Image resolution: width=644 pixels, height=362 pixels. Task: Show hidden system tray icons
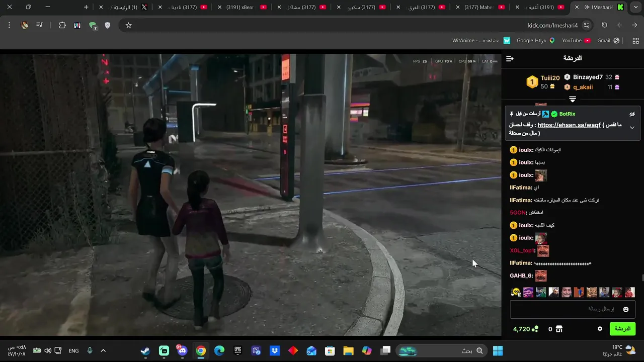(x=103, y=350)
